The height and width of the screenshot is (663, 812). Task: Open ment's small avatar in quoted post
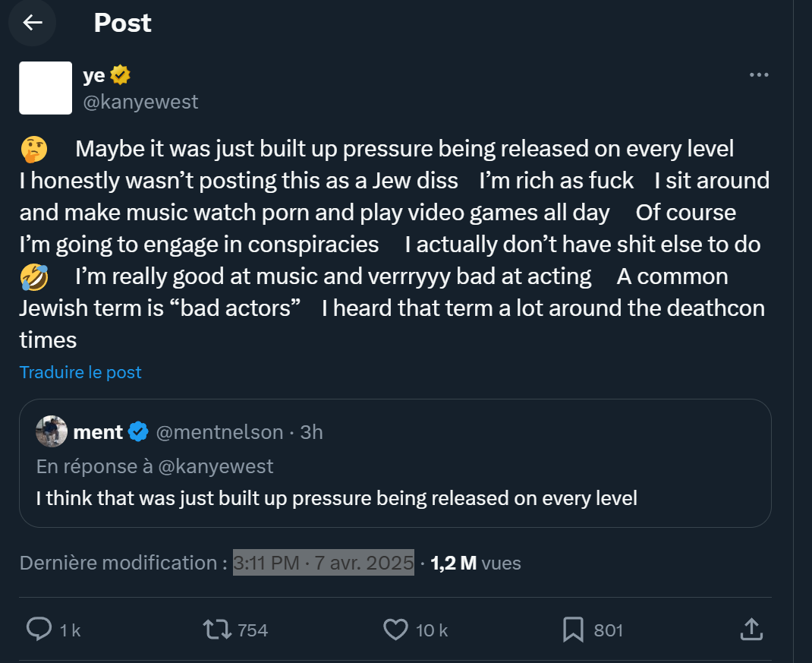click(x=52, y=431)
